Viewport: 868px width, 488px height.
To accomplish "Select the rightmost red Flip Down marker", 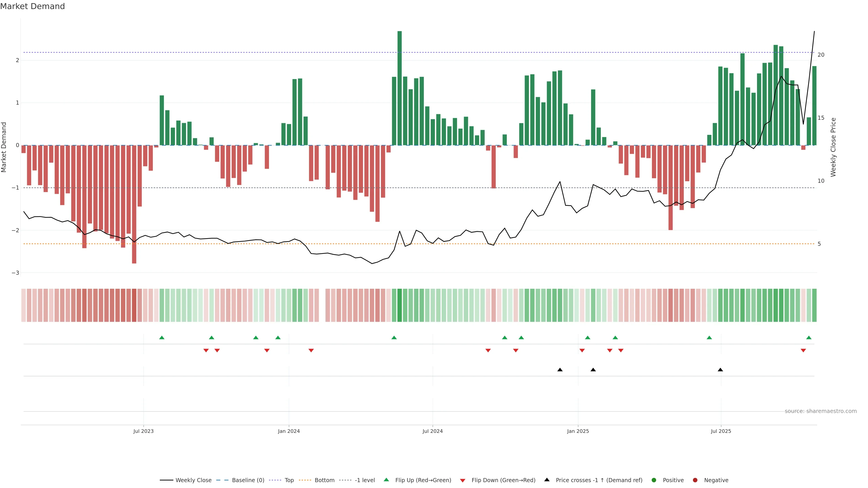I will (803, 351).
